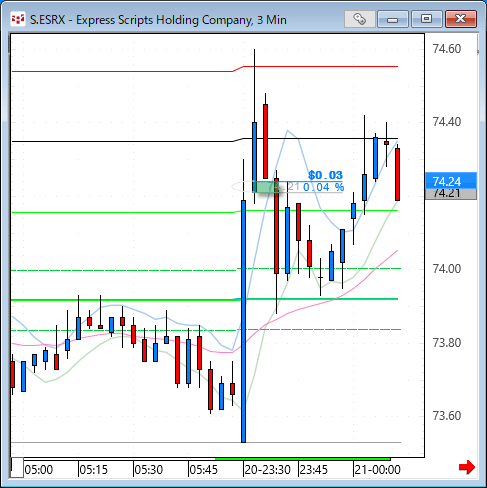Click the 74.00 price axis label
Viewport: 487px width, 488px height.
[x=447, y=269]
